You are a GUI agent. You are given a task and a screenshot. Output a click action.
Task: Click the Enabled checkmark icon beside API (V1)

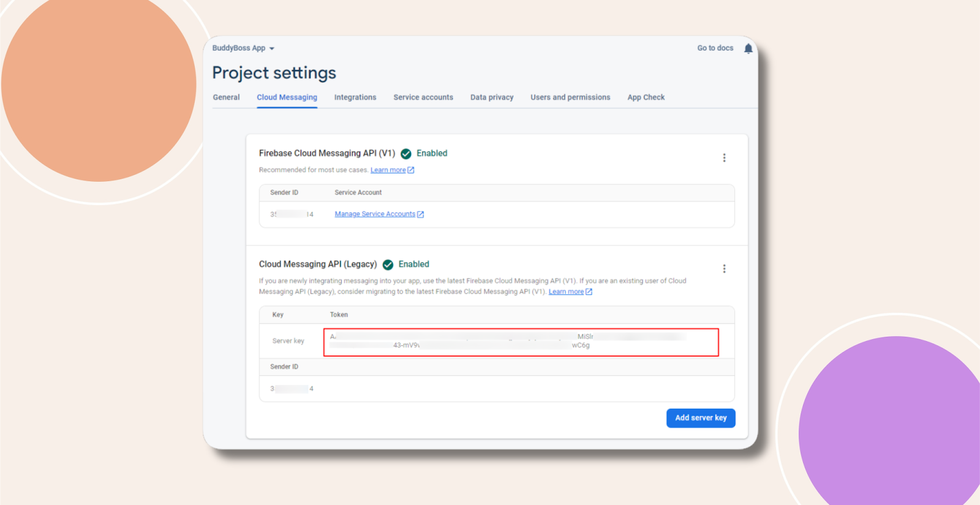coord(406,154)
